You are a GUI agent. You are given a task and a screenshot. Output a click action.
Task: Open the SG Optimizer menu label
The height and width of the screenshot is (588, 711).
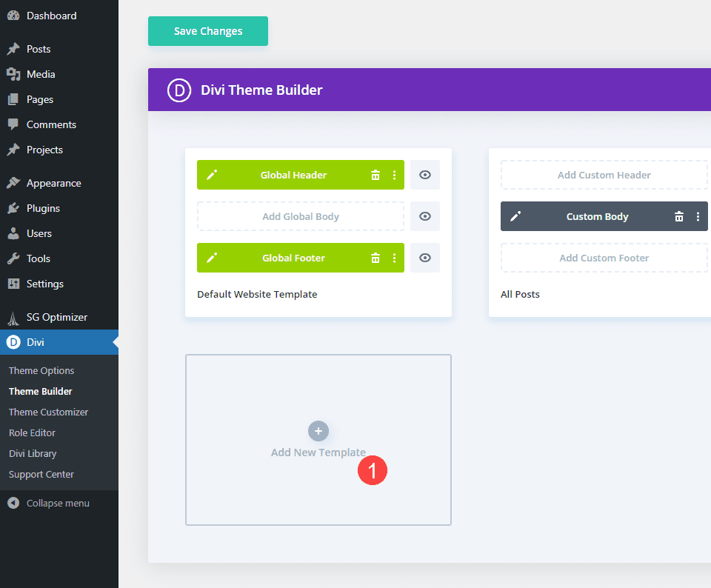[x=57, y=317]
